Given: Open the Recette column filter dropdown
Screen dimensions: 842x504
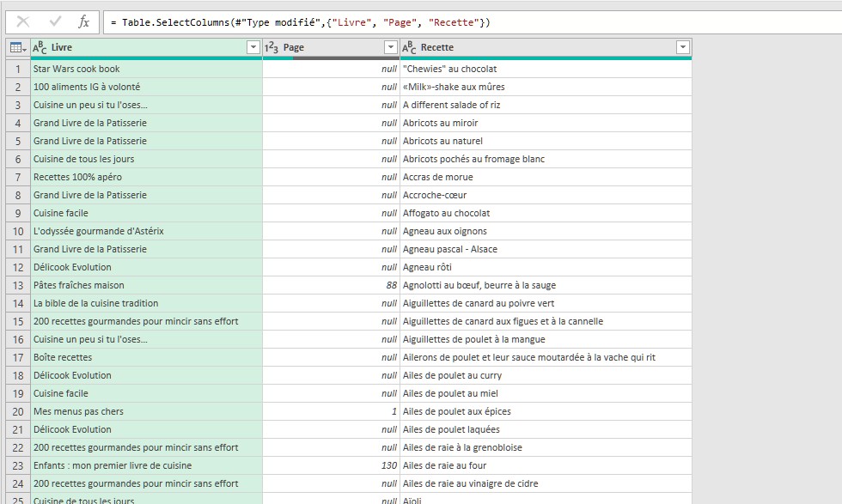Looking at the screenshot, I should (x=682, y=47).
